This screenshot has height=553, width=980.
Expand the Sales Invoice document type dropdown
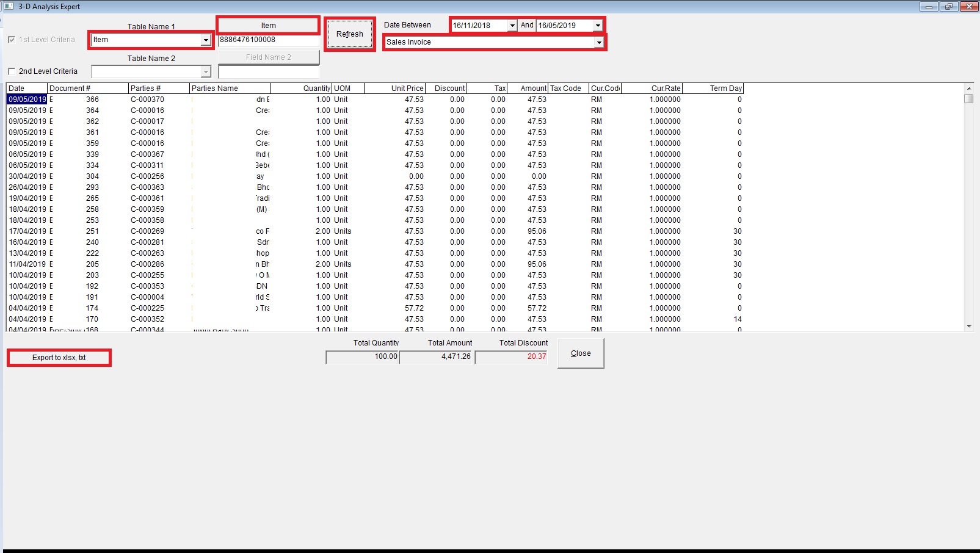coord(599,42)
